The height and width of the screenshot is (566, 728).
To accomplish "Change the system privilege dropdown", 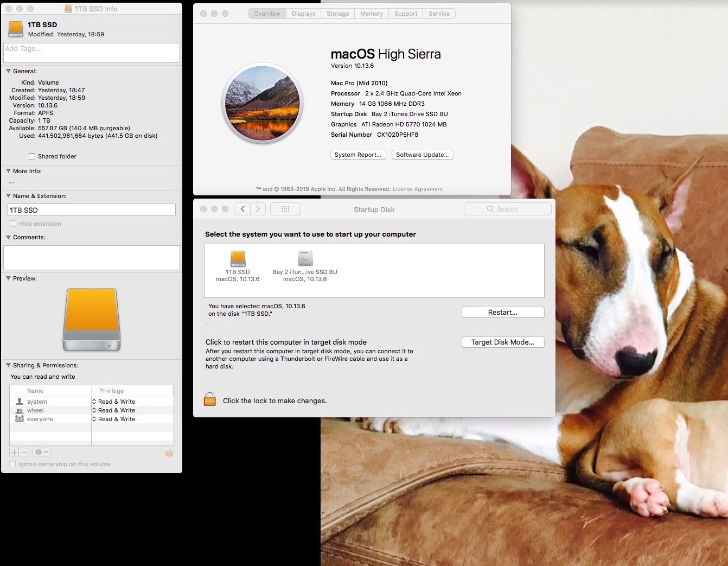I will coord(114,402).
